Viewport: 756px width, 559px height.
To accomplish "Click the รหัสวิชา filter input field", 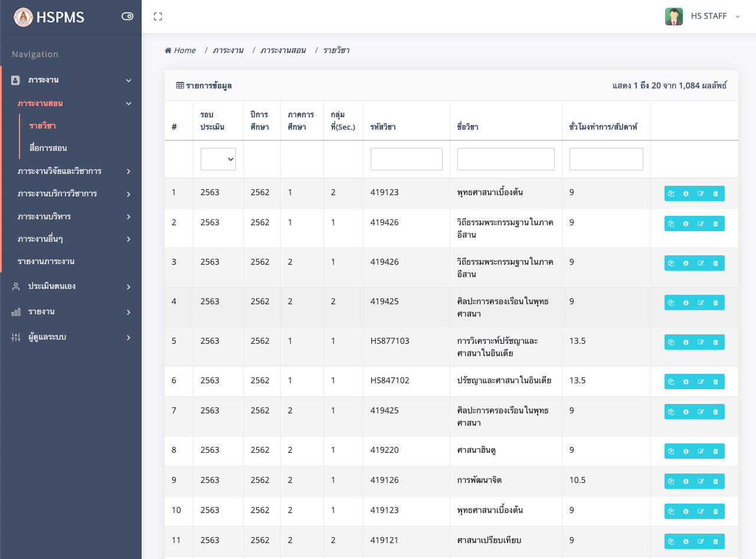I will point(406,159).
